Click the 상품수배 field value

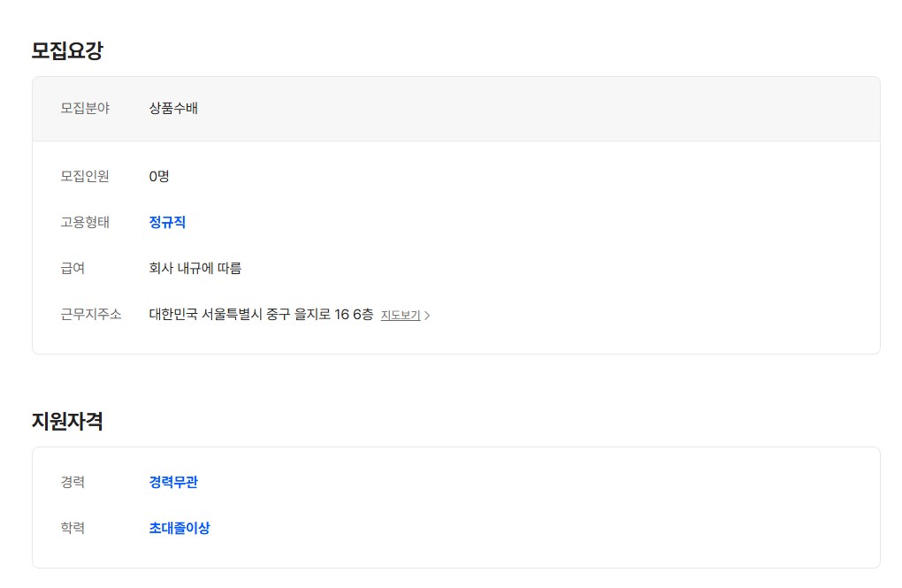(173, 108)
